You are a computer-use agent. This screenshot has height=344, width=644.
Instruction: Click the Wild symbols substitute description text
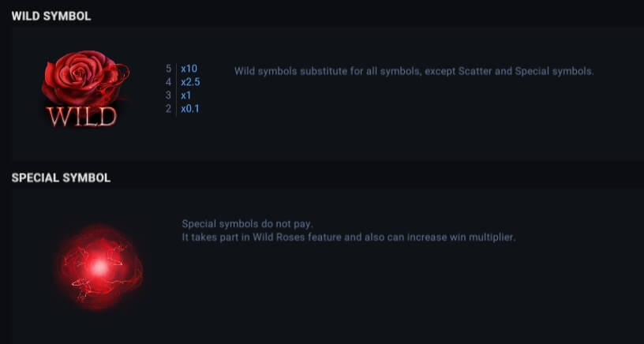tap(414, 72)
